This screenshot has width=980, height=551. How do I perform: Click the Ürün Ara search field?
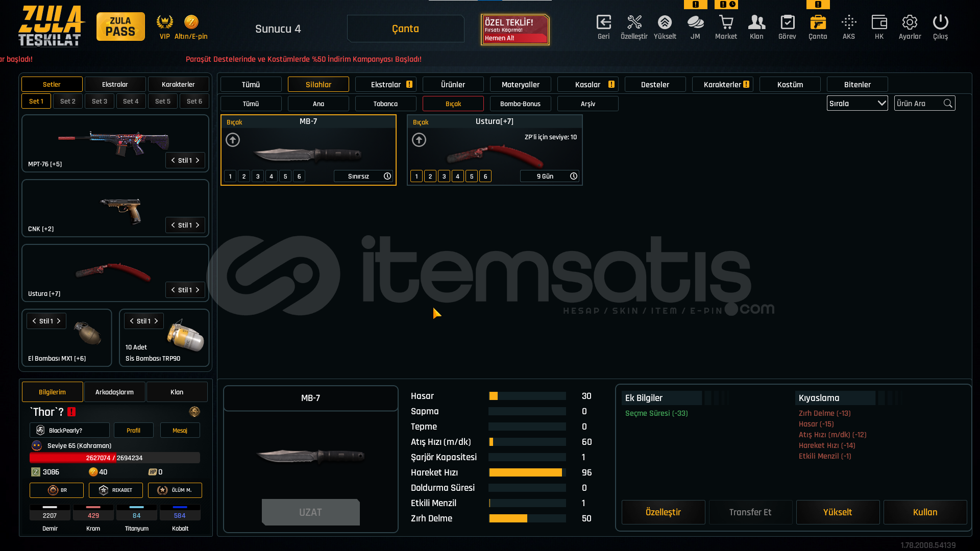pos(925,104)
